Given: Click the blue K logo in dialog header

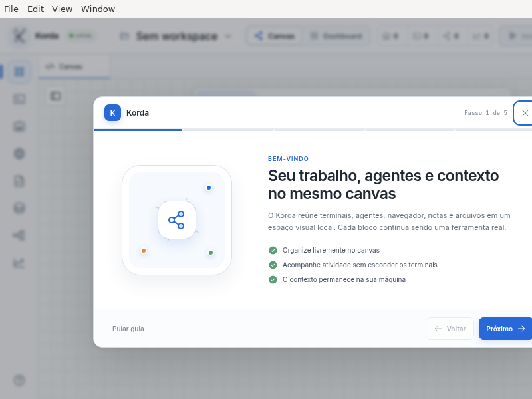Looking at the screenshot, I should 112,113.
